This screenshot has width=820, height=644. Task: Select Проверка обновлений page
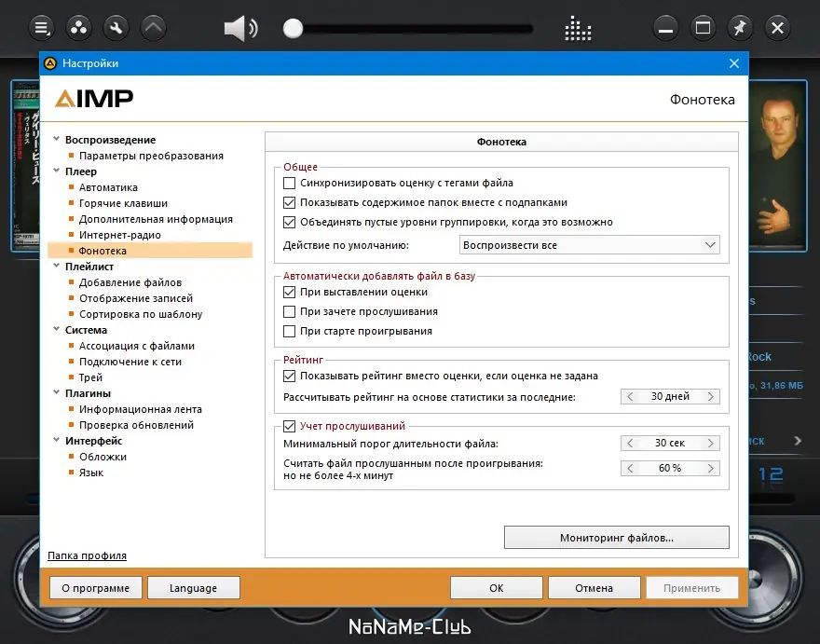pyautogui.click(x=136, y=425)
